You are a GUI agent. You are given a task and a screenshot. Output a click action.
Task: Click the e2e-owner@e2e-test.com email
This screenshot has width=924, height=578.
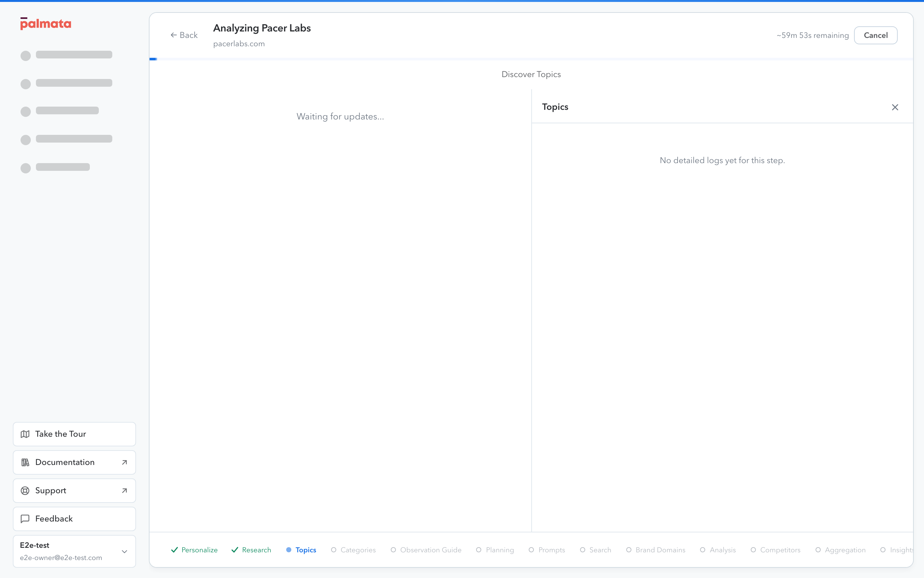pyautogui.click(x=61, y=558)
